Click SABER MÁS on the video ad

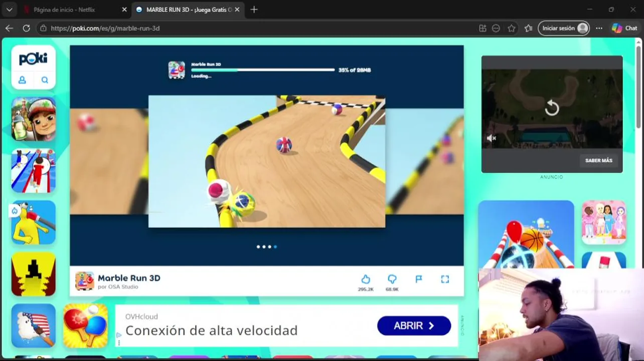[x=599, y=160]
